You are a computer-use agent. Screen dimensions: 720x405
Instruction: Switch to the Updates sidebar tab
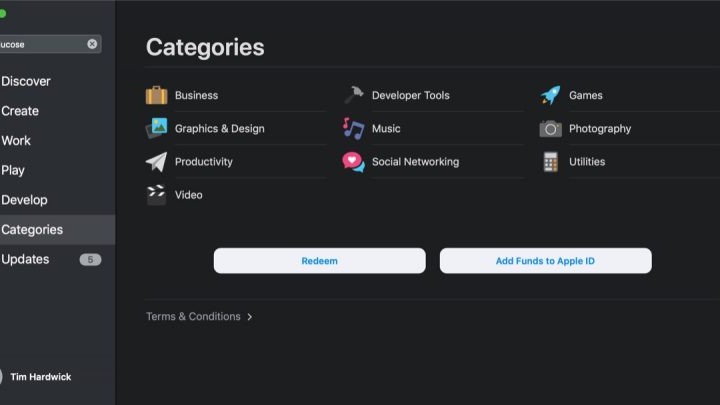(26, 259)
